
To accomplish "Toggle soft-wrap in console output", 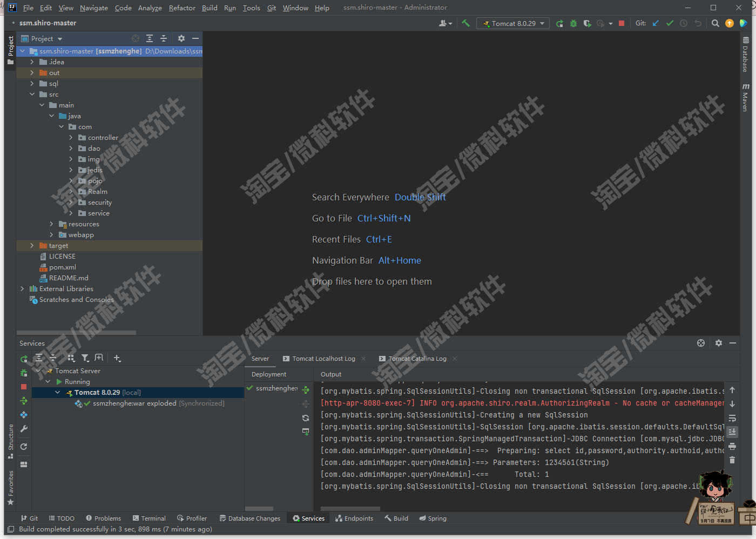I will (x=732, y=418).
